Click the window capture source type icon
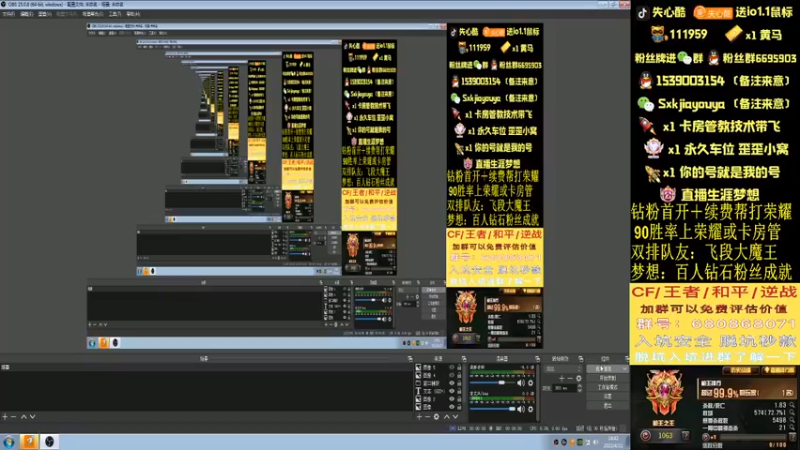The image size is (800, 450). [x=418, y=383]
